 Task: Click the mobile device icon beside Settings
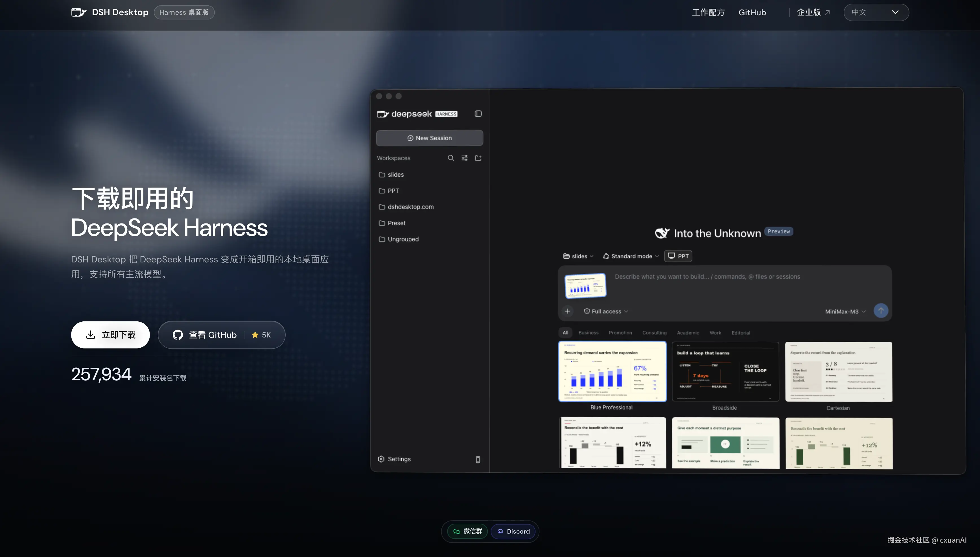pos(478,459)
